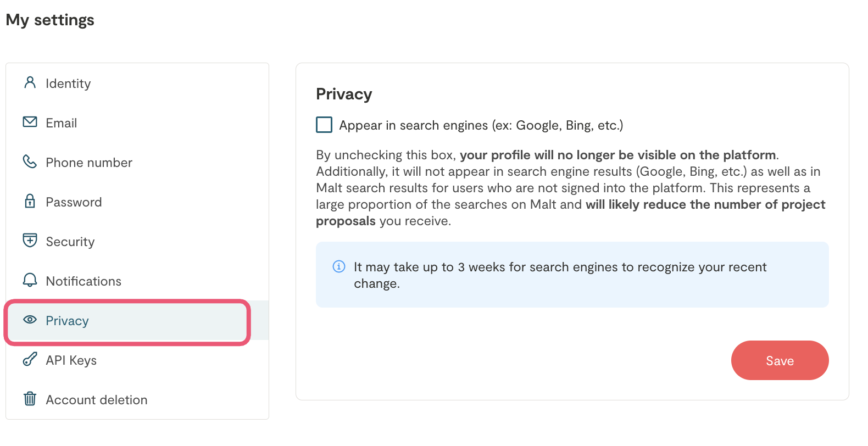This screenshot has width=868, height=446.
Task: Click the Account deletion trash icon
Action: click(x=30, y=399)
